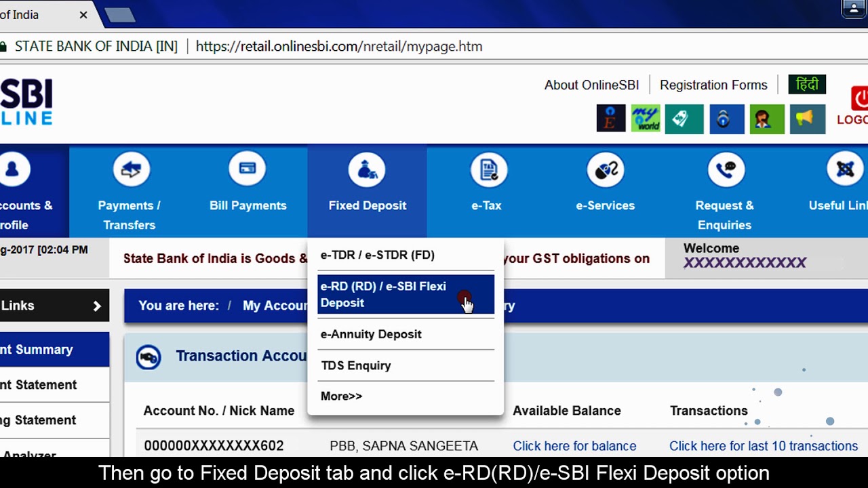Click the Payments / Transfers icon
The width and height of the screenshot is (868, 488).
coord(131,169)
